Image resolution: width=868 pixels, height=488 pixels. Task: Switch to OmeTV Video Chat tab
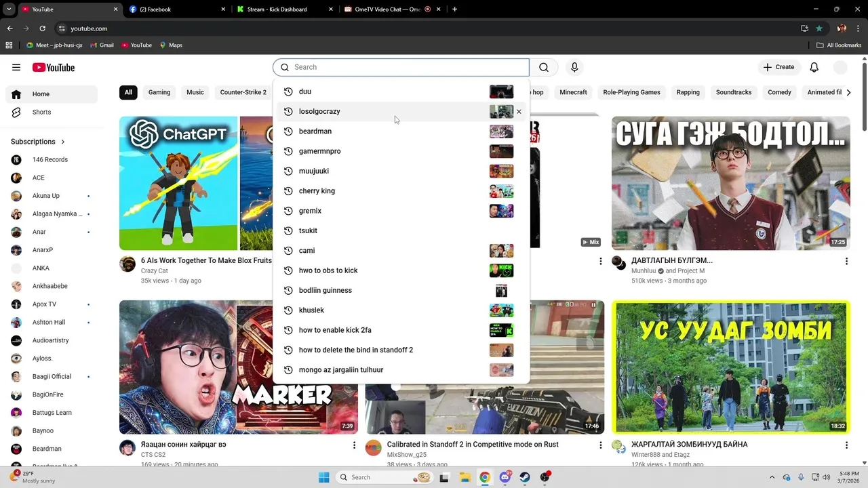pyautogui.click(x=393, y=9)
